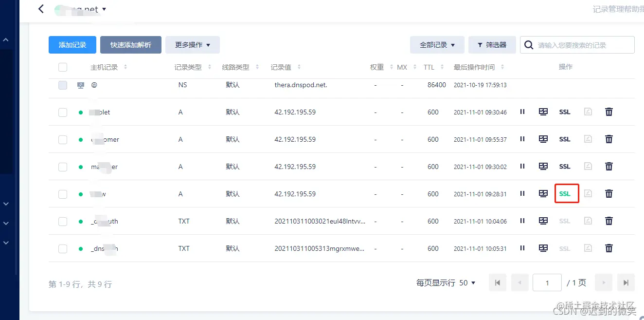Click the search magnifier icon
644x320 pixels.
tap(529, 45)
